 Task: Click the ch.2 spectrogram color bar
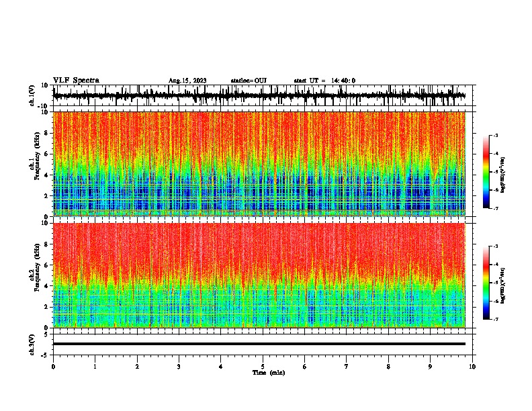click(x=486, y=283)
